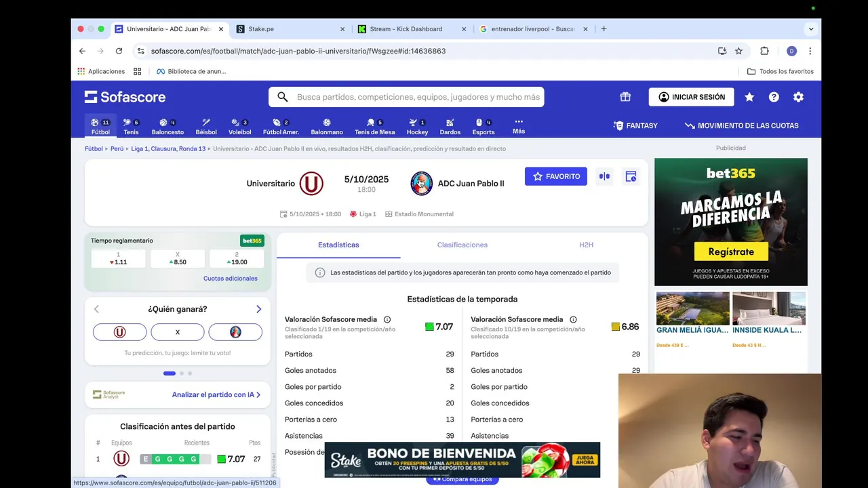
Task: Click info icon beside left Valoración Sofascore media
Action: tap(387, 320)
